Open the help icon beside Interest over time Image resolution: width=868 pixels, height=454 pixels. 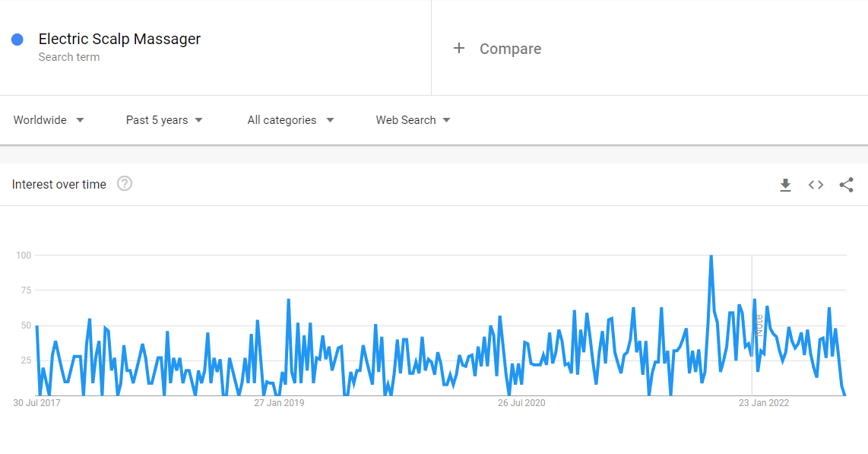click(125, 184)
